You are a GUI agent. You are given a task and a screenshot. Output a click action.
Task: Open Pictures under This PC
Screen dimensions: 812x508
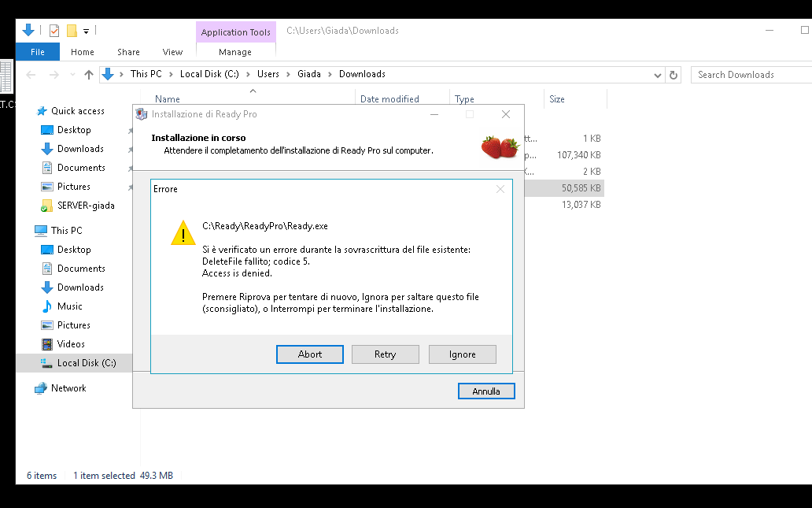[x=73, y=325]
